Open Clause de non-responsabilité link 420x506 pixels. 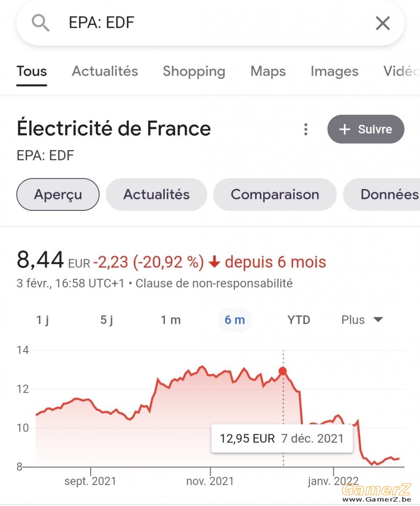(x=214, y=283)
